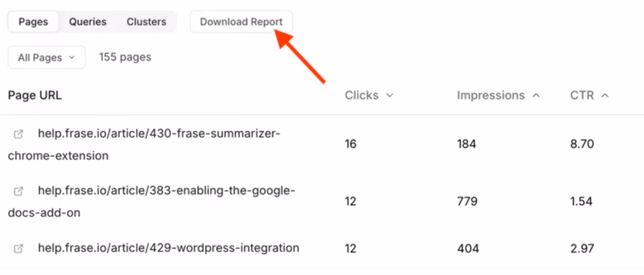The width and height of the screenshot is (644, 275).
Task: Open the Clusters tab
Action: coord(147,22)
